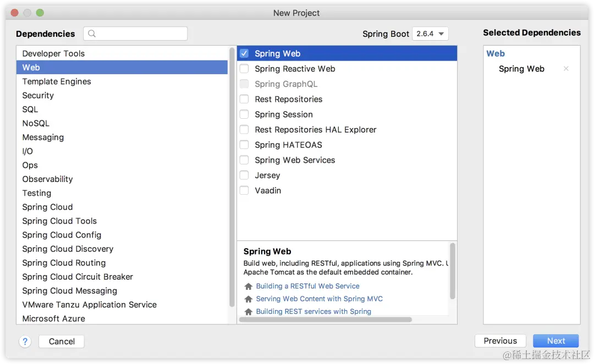Click the Next button

[555, 341]
